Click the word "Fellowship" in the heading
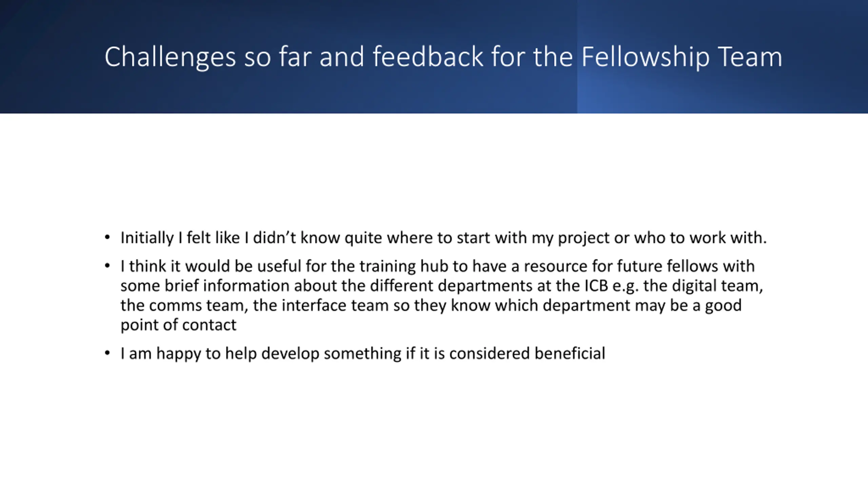The height and width of the screenshot is (488, 868). [x=645, y=57]
